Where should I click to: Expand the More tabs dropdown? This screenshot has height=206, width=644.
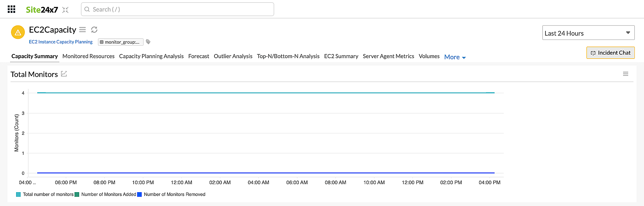[x=455, y=57]
